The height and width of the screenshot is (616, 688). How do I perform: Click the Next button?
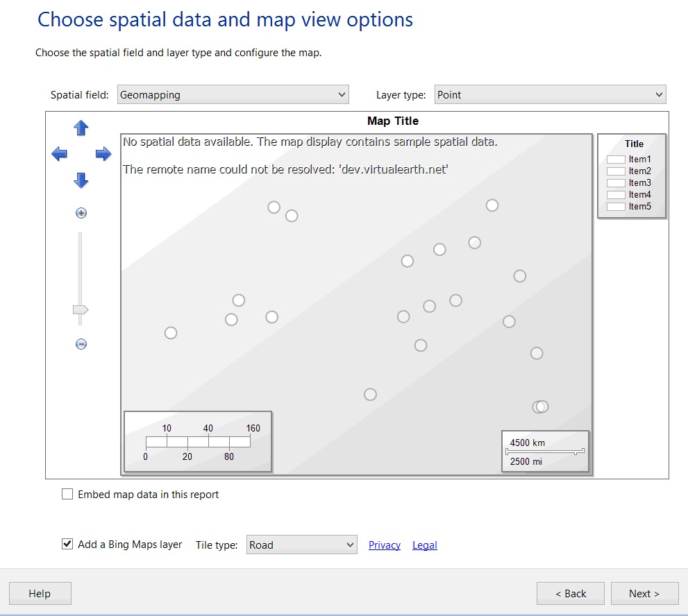pyautogui.click(x=644, y=594)
